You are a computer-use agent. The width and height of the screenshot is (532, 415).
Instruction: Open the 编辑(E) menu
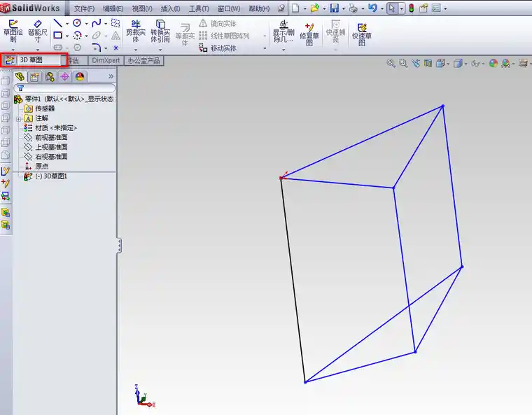(113, 8)
